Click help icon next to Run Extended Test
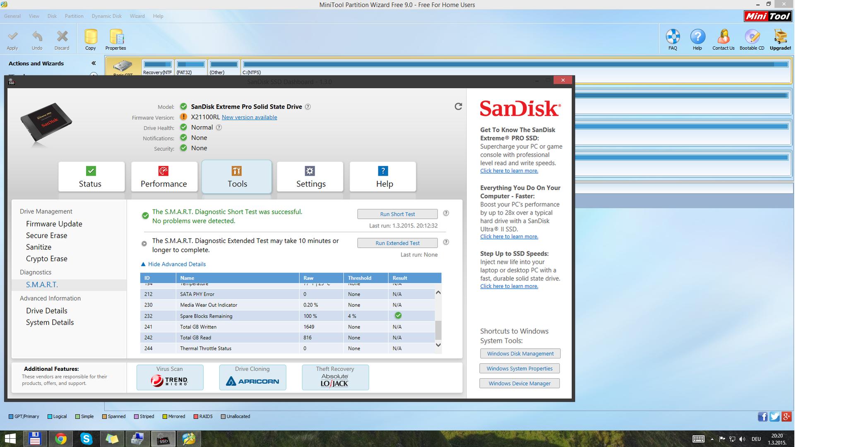The width and height of the screenshot is (868, 447). coord(446,242)
